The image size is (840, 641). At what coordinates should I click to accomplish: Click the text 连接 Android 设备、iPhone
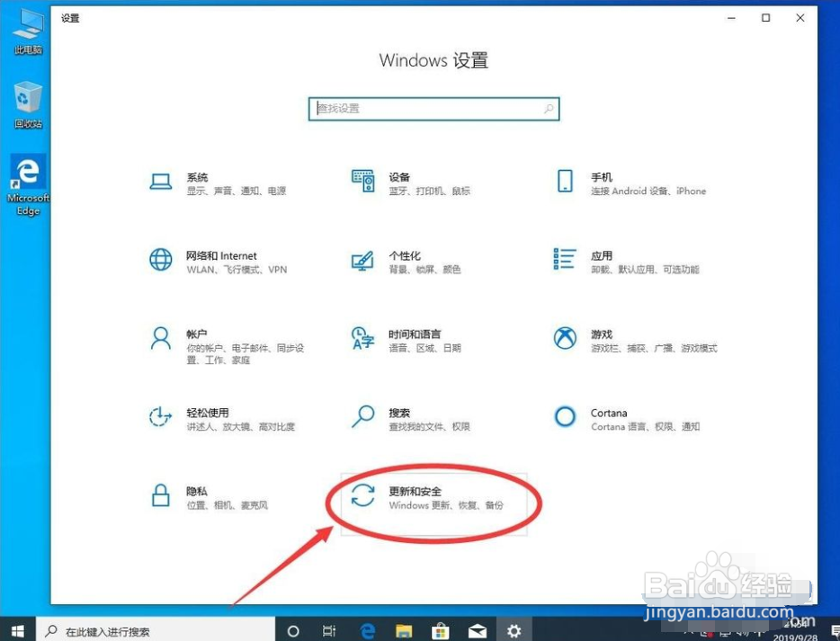648,191
